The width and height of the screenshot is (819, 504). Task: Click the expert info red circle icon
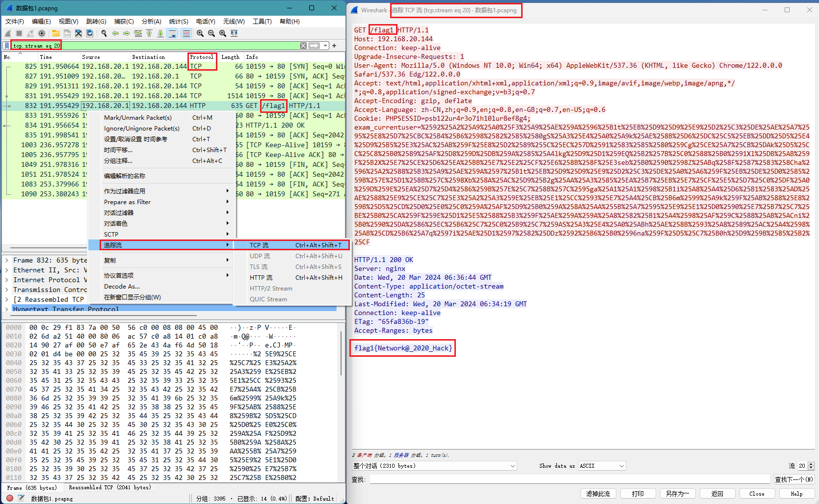click(x=10, y=498)
